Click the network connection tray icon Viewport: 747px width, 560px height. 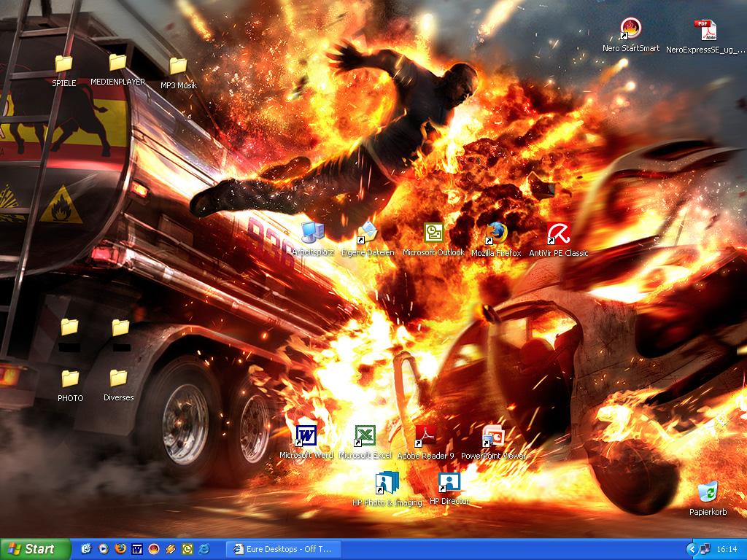point(705,550)
